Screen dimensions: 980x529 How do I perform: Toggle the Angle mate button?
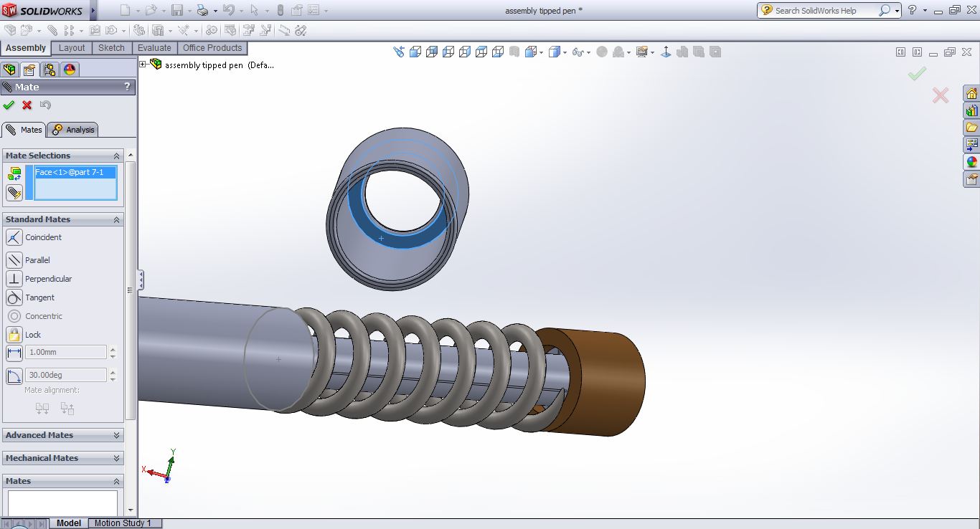[x=14, y=376]
